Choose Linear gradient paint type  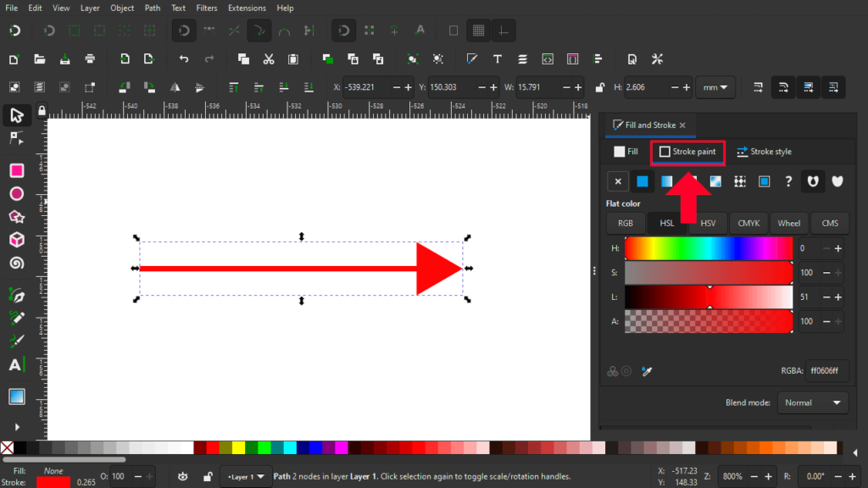pos(666,181)
